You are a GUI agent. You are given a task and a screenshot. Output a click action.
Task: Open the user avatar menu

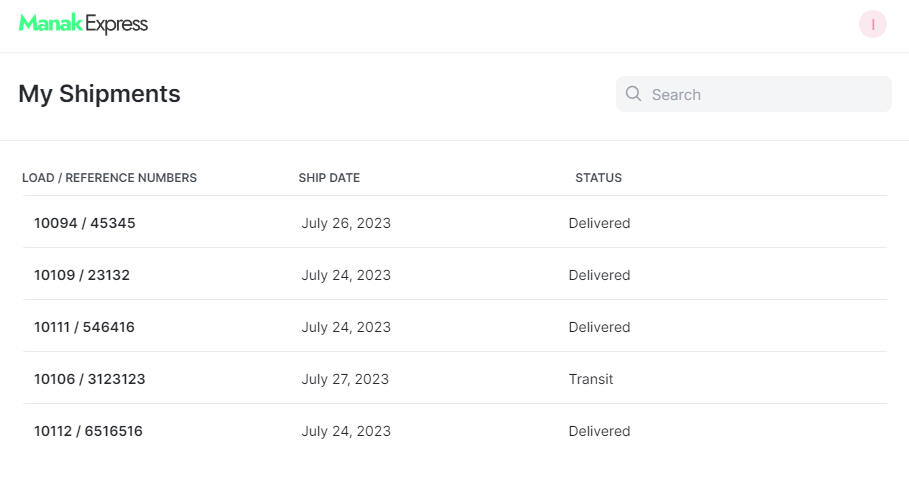[x=872, y=24]
